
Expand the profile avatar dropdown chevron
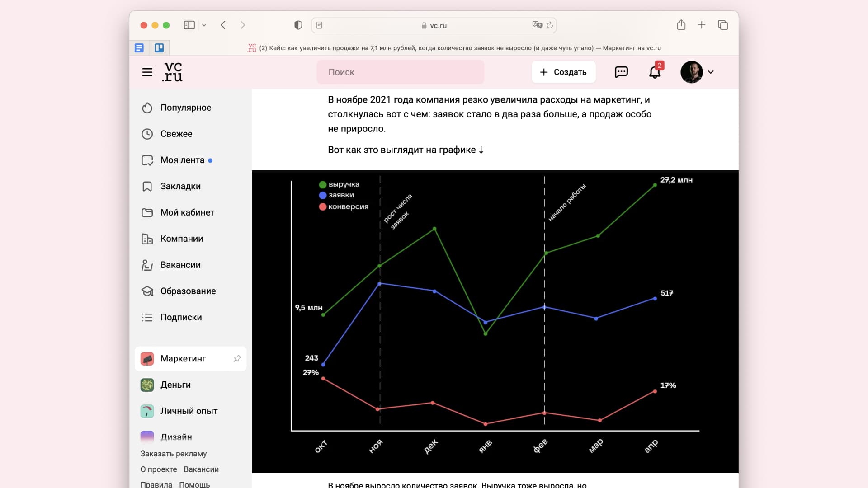(x=711, y=72)
